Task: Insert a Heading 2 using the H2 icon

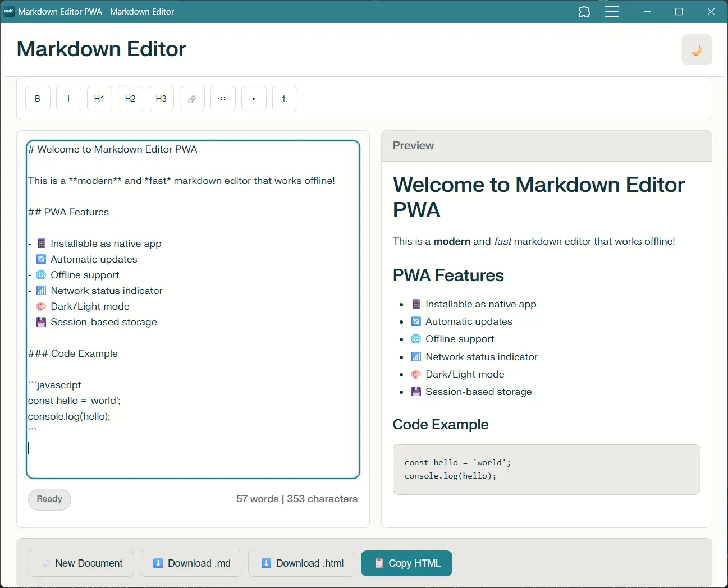Action: 130,98
